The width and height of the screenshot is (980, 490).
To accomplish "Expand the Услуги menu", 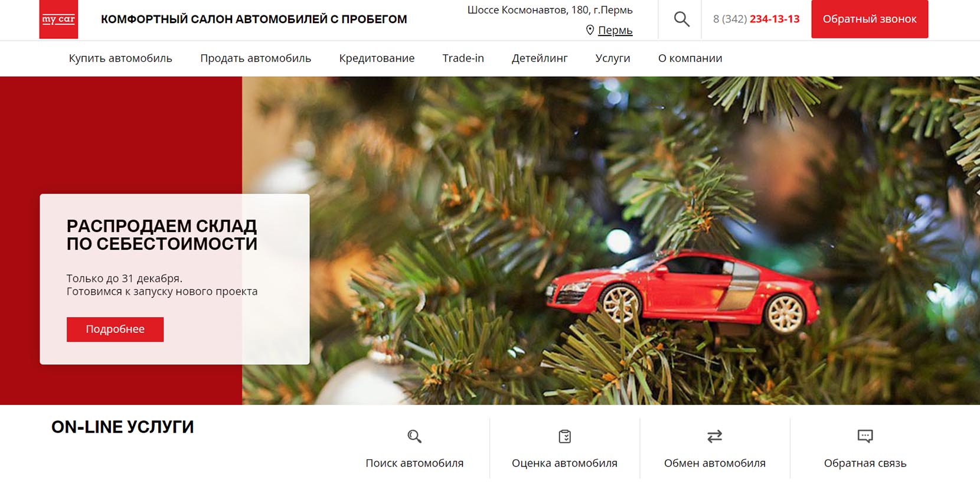I will tap(613, 58).
